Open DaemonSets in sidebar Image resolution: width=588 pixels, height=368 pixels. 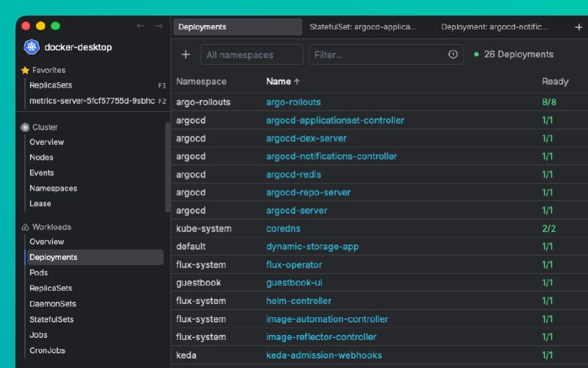click(52, 304)
